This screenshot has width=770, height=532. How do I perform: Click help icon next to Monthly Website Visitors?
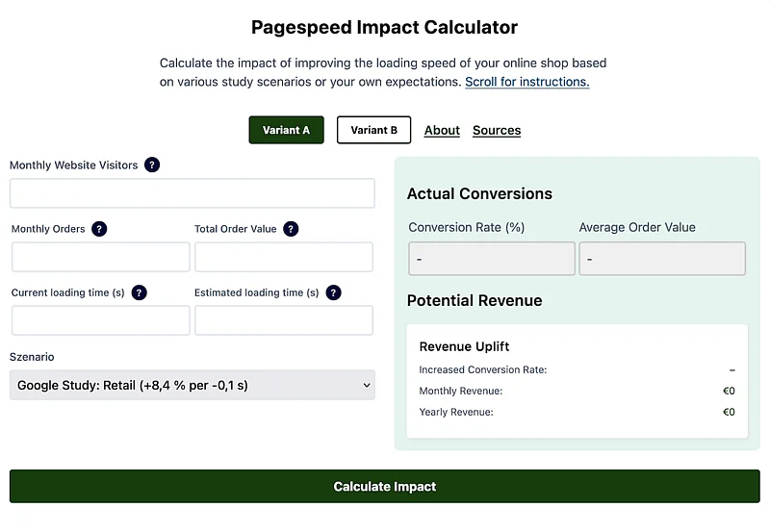click(x=152, y=165)
